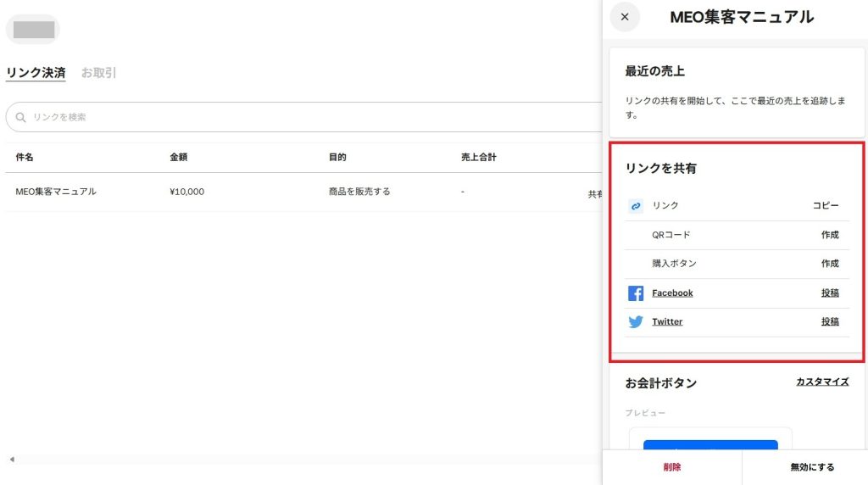Open the Twitter share link
Screen dimensions: 868x485
click(667, 321)
